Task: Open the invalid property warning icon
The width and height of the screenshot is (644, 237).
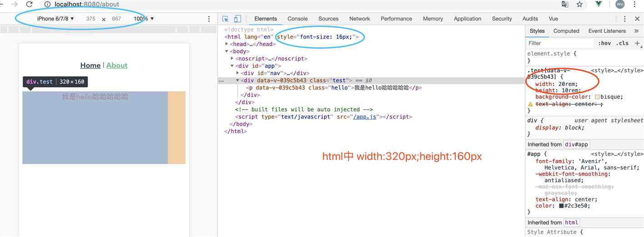Action: (x=530, y=104)
